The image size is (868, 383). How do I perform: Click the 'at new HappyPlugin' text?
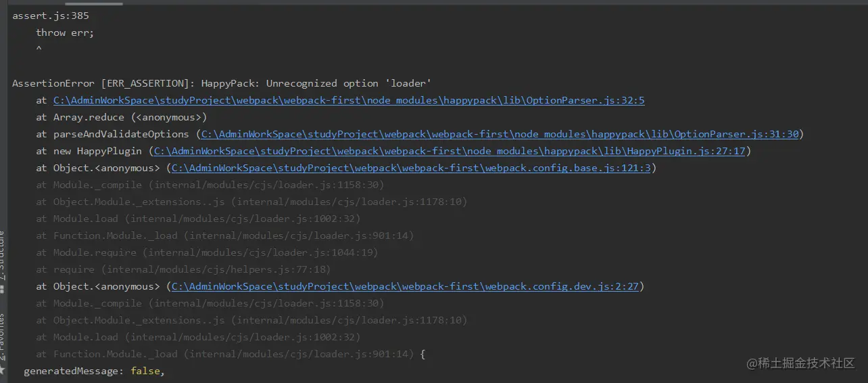89,151
